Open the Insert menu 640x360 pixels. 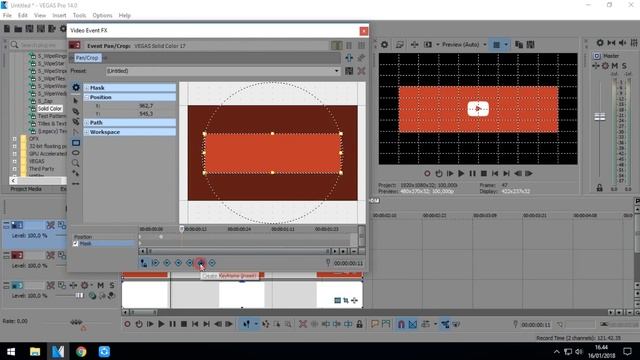pos(59,16)
